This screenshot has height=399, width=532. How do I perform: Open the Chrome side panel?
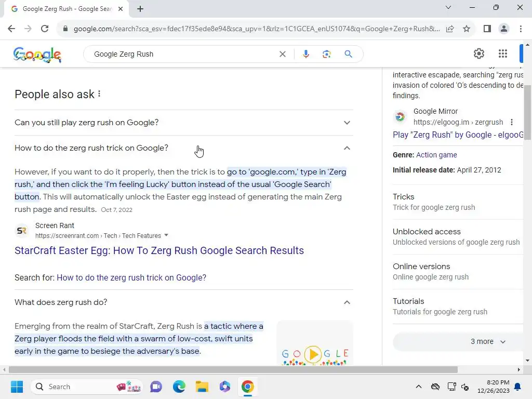click(x=487, y=29)
